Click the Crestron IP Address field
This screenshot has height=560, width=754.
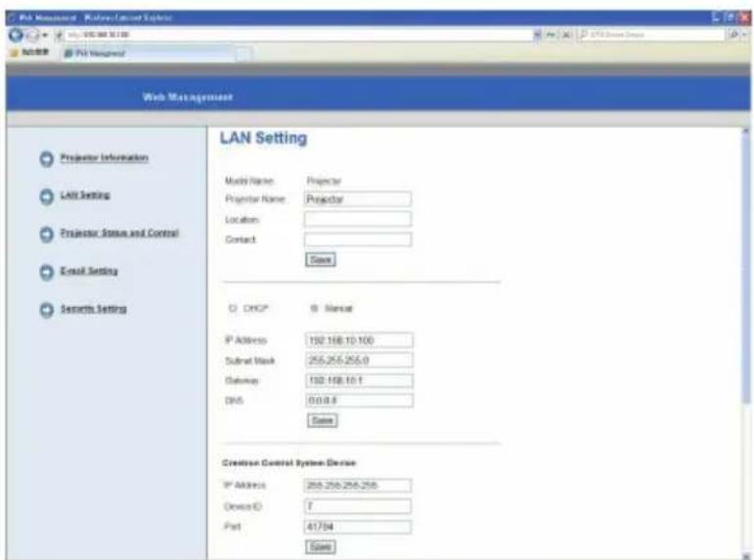point(358,486)
